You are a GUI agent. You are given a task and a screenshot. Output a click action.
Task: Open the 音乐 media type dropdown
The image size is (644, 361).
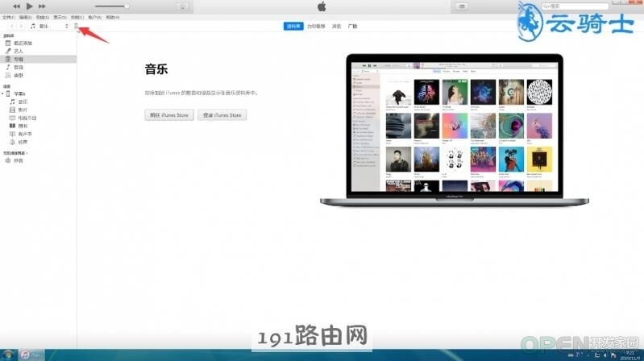(49, 27)
